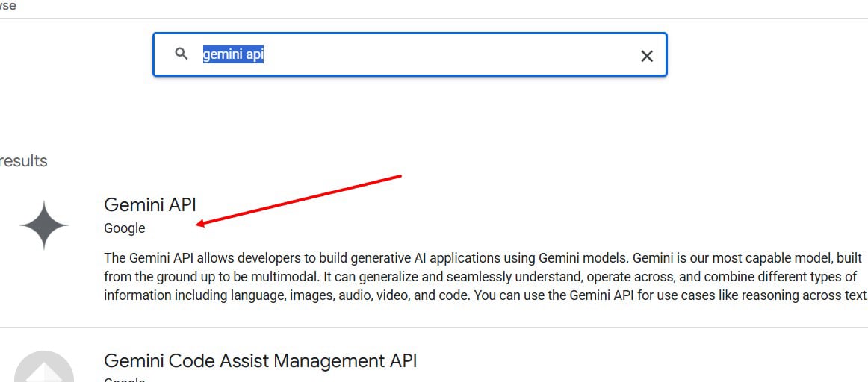Click the red arrow annotation
This screenshot has width=868, height=382.
pos(299,200)
